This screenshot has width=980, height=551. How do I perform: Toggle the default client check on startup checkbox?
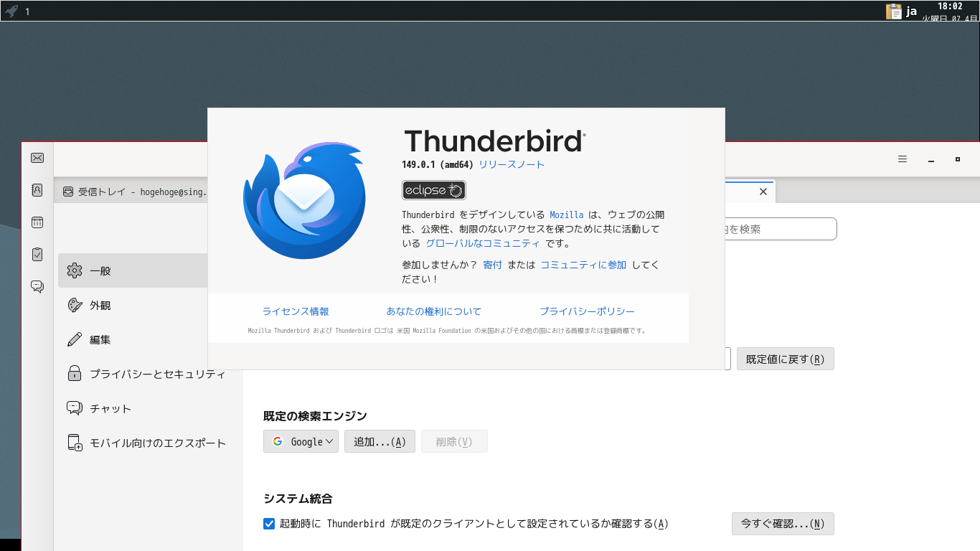(x=269, y=524)
